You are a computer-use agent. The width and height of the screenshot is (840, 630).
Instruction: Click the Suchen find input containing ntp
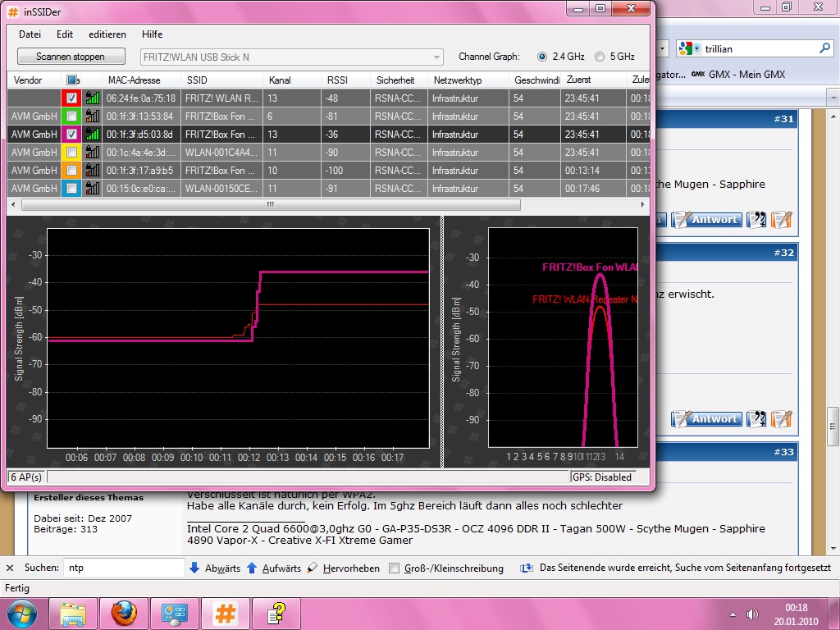pos(124,568)
